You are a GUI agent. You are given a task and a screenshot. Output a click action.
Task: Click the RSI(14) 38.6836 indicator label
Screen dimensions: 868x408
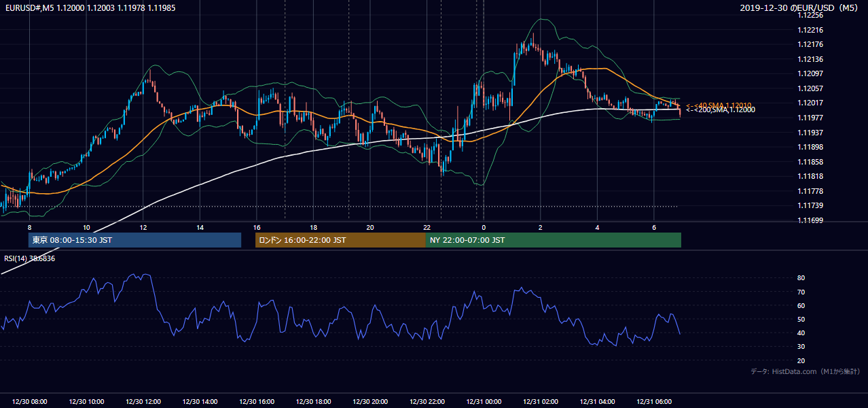pyautogui.click(x=30, y=258)
